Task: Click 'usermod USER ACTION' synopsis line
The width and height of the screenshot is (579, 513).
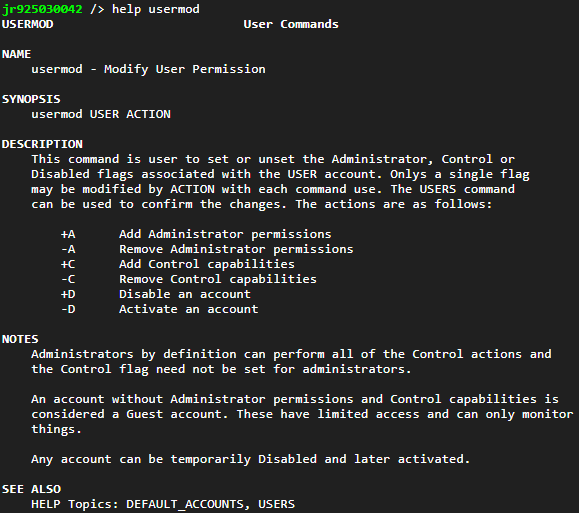Action: pyautogui.click(x=101, y=114)
